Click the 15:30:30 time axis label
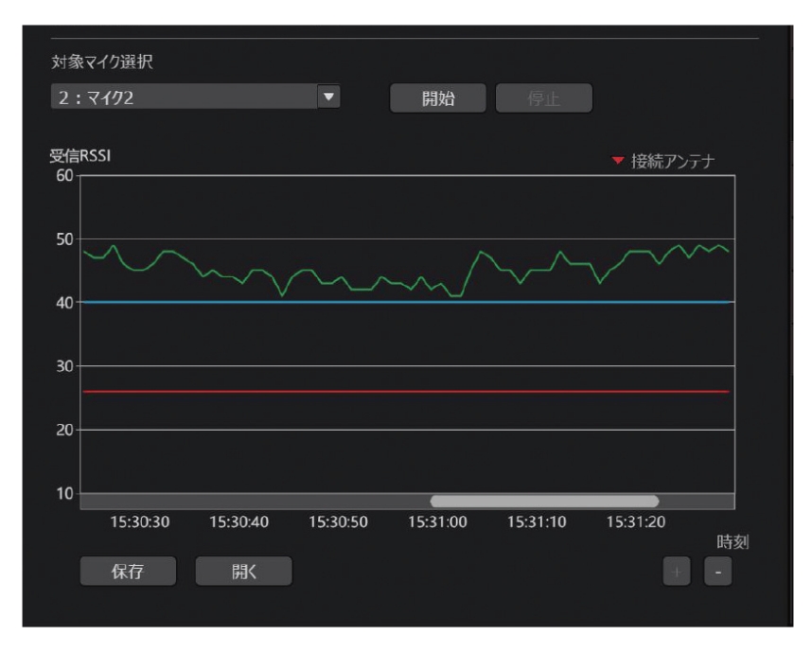The image size is (812, 653). tap(140, 522)
